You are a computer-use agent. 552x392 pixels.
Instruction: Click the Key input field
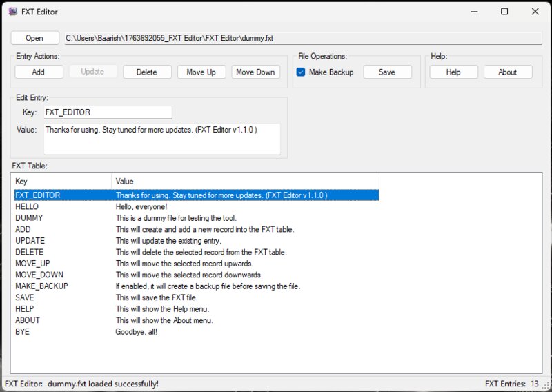point(108,112)
